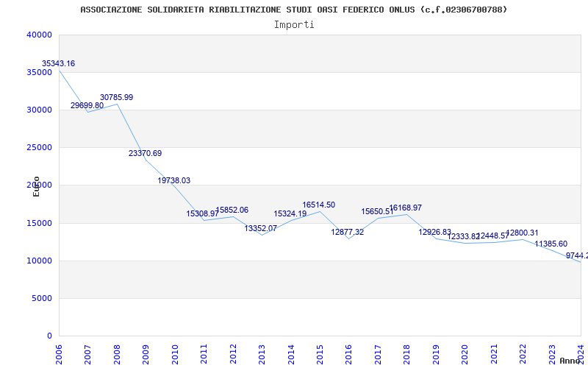Select data label 15852.06
This screenshot has height=368, width=588.
[x=232, y=210]
